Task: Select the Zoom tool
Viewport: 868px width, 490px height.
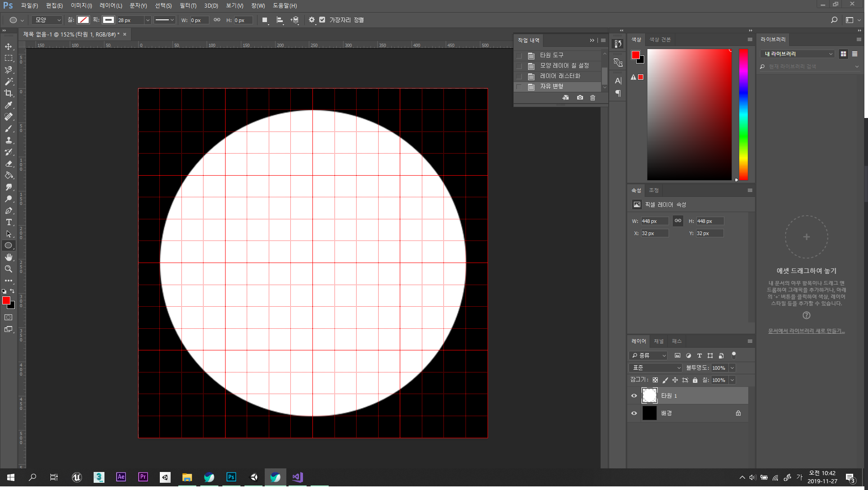Action: click(x=9, y=269)
